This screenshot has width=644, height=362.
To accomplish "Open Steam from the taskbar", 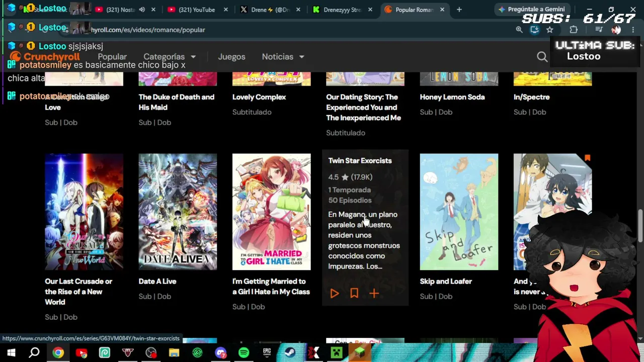I will tap(290, 353).
